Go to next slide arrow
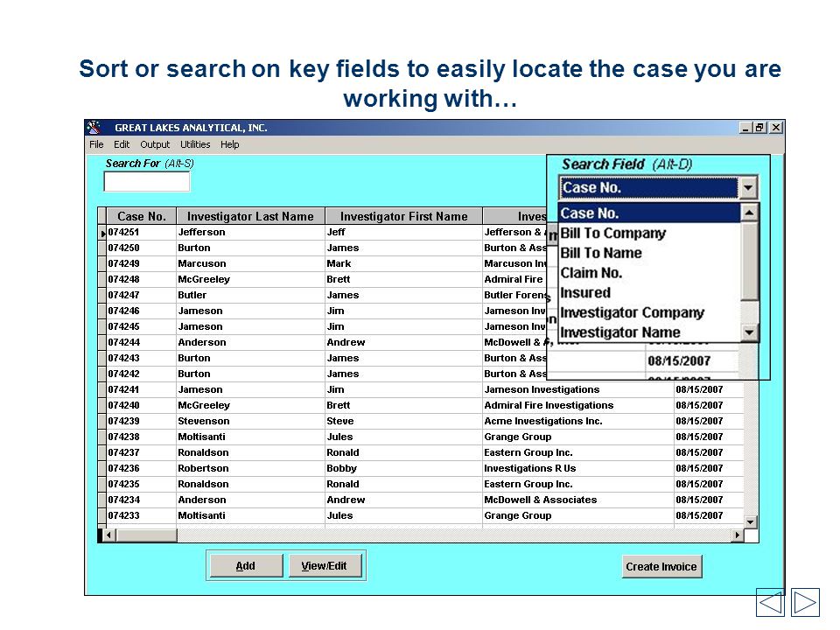840x630 pixels. click(x=805, y=602)
